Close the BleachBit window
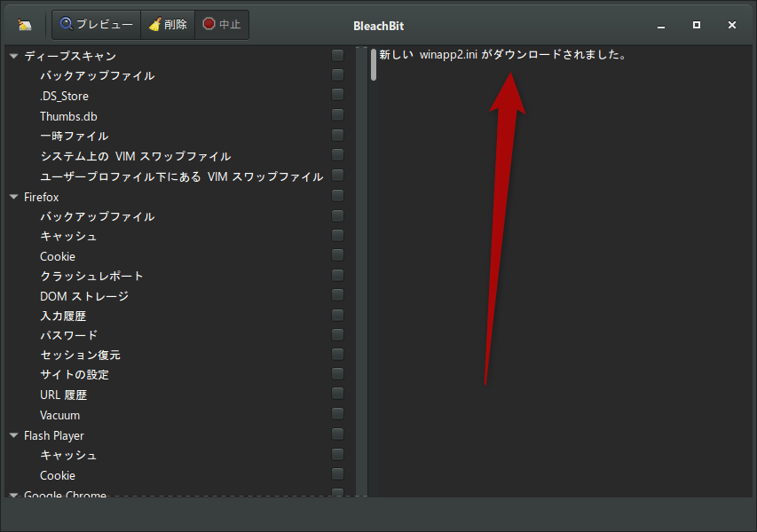 [x=732, y=25]
